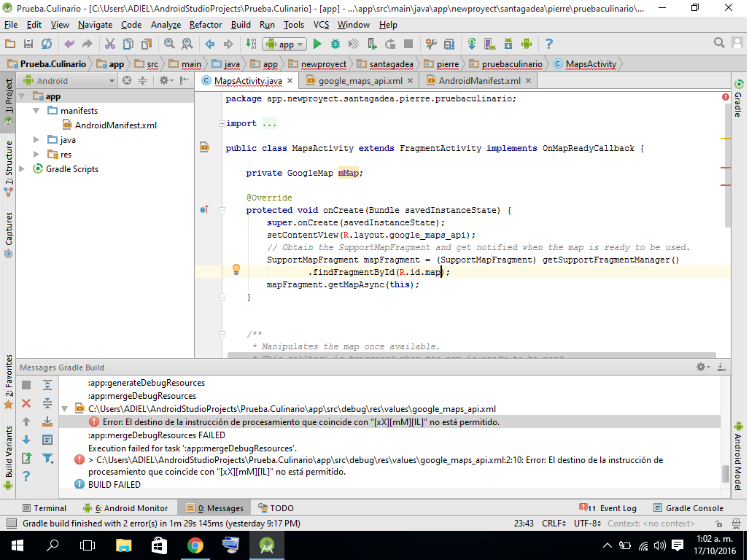Navigate back with the left arrow icon
Image resolution: width=749 pixels, height=560 pixels.
pos(210,44)
